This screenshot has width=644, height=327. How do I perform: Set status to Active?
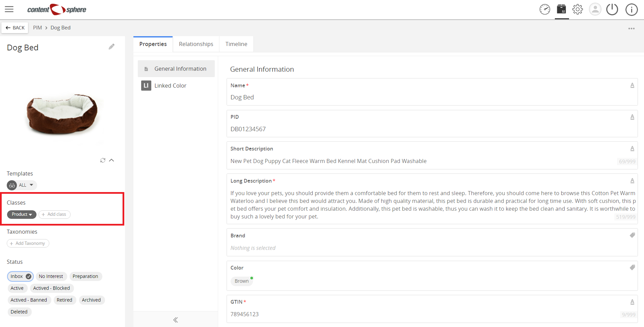[17, 288]
